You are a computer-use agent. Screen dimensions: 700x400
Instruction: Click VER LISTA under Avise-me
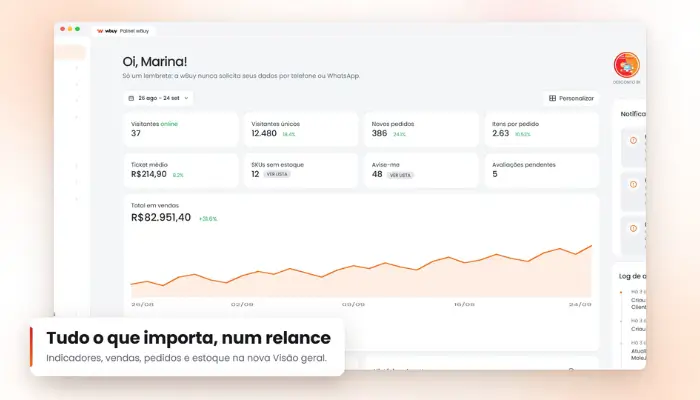[x=400, y=175]
